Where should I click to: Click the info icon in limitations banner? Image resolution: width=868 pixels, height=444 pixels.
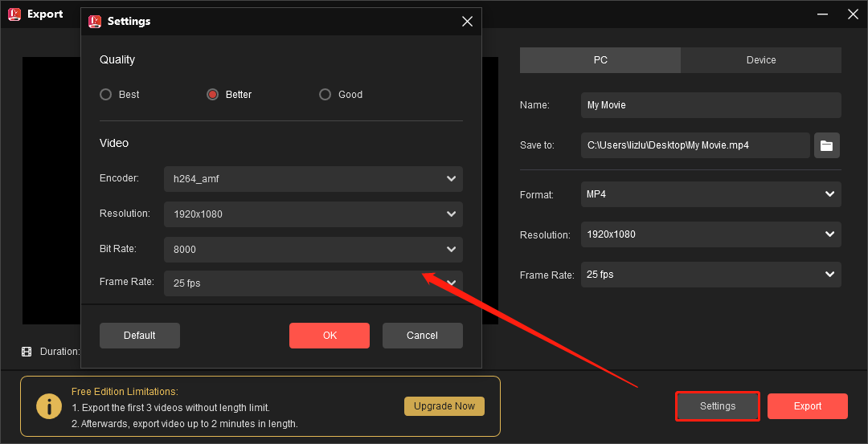pos(49,406)
